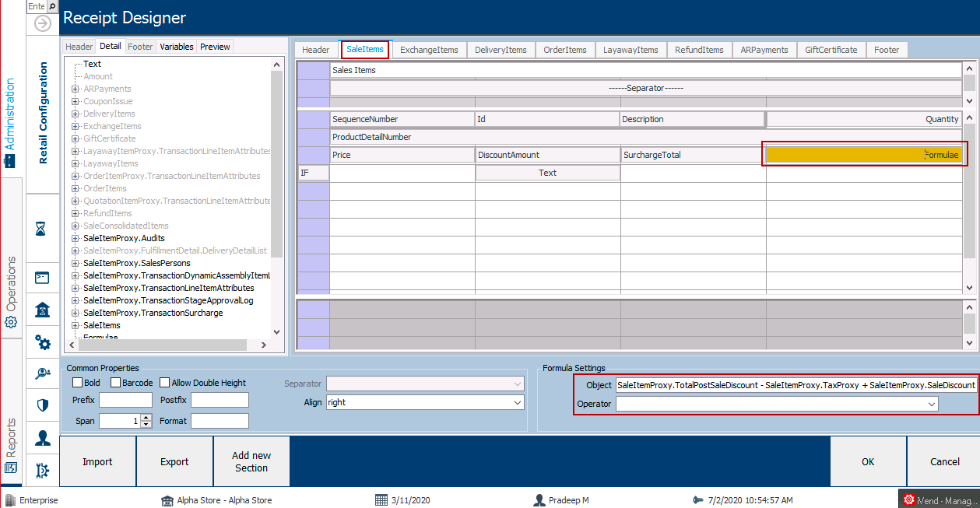
Task: Open the double gears sidebar icon
Action: [43, 342]
